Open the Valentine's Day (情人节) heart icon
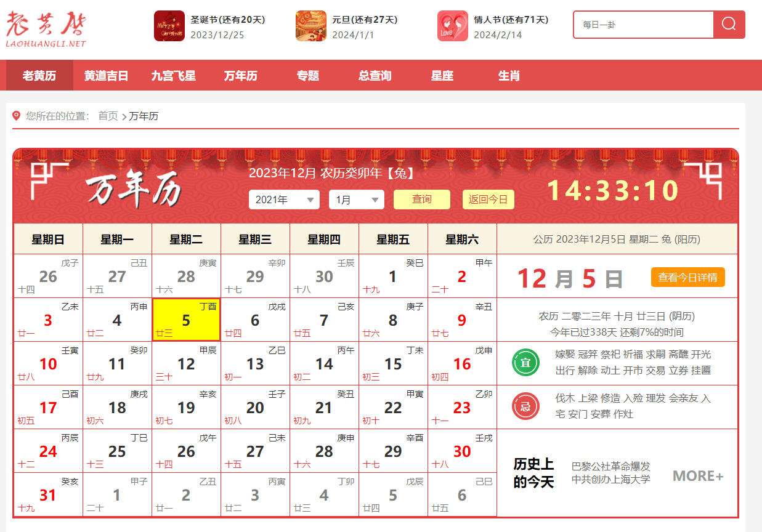The height and width of the screenshot is (532, 762). [452, 27]
